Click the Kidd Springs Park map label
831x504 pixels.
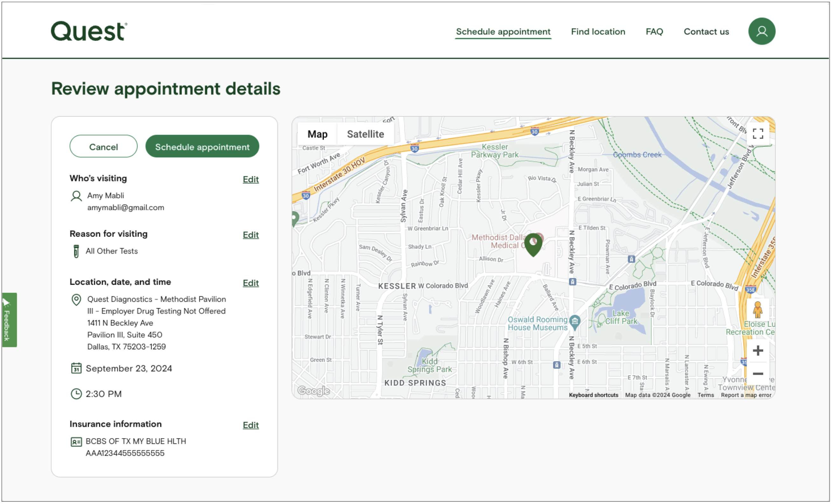[429, 365]
